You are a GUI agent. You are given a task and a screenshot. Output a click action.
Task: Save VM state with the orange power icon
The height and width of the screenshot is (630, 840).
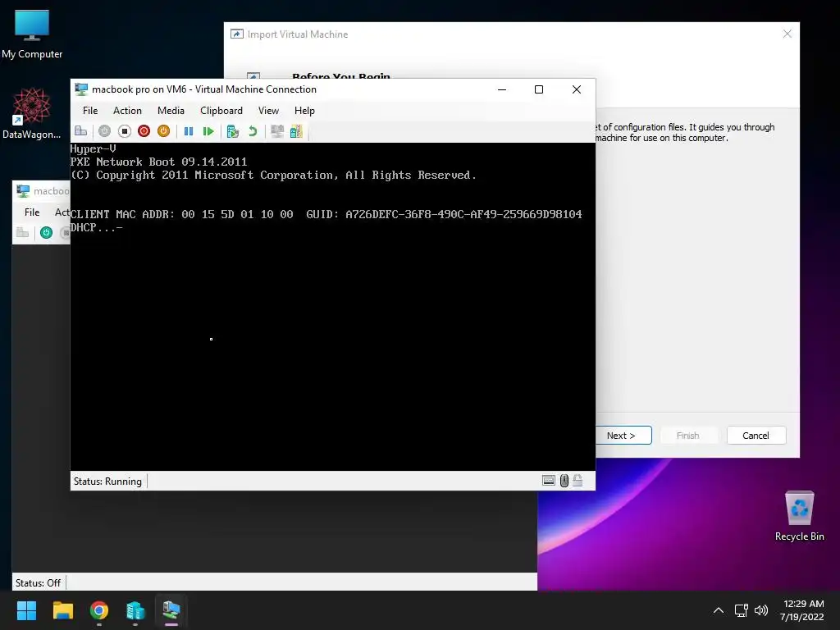[x=163, y=131]
